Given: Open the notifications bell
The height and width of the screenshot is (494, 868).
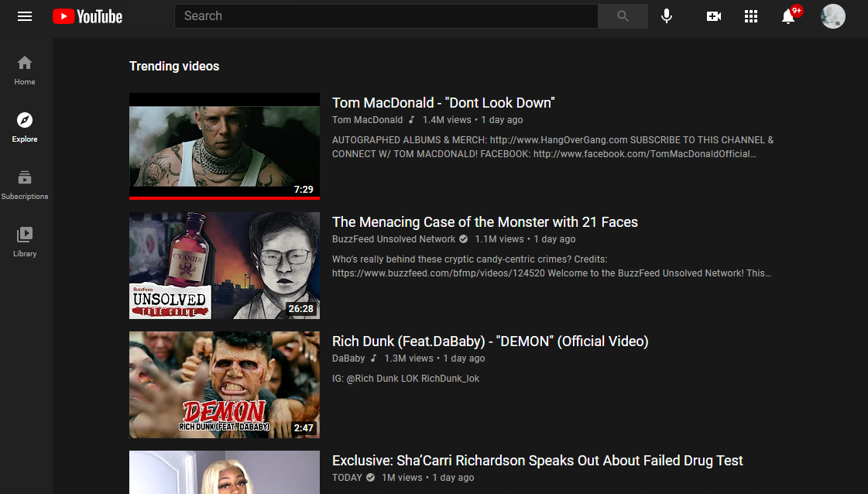Looking at the screenshot, I should (x=788, y=16).
